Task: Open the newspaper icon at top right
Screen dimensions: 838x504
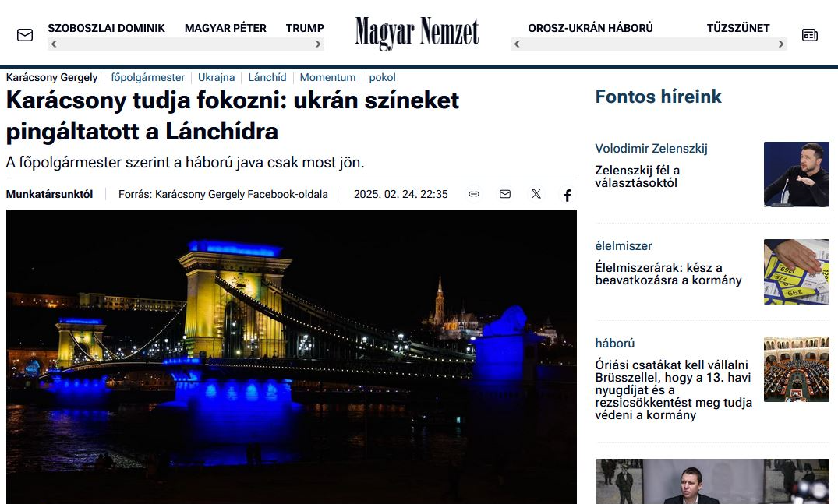Action: [810, 35]
